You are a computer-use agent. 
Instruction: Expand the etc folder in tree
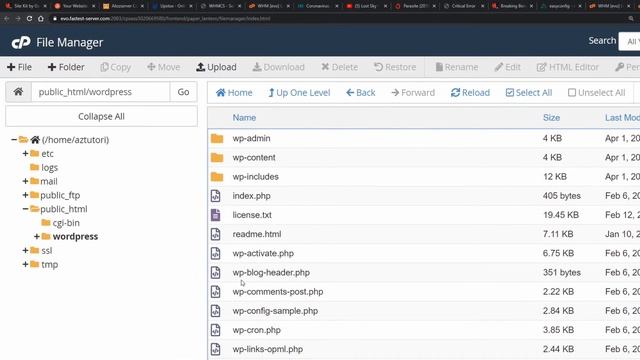point(25,153)
